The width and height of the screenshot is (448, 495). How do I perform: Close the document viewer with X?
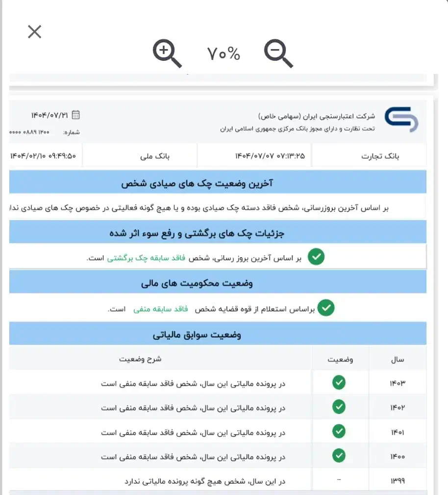pos(34,32)
